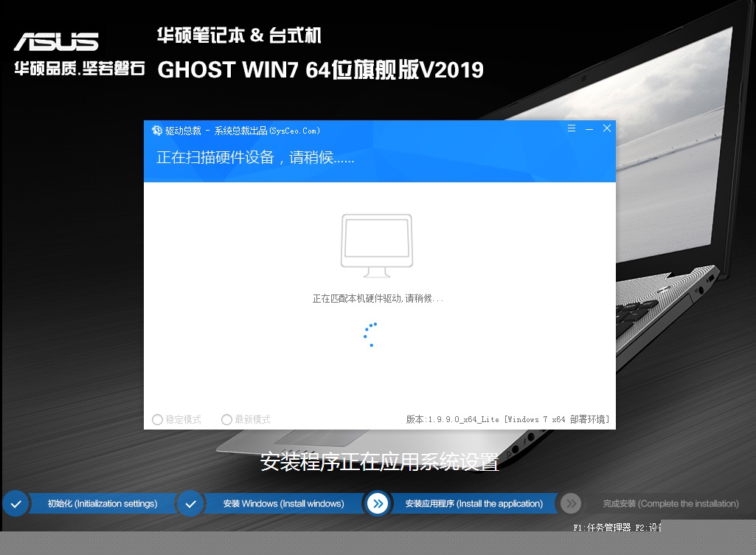Viewport: 756px width, 555px height.
Task: Click the text 正在扫描硬件设备，请稍候......
Action: 255,157
